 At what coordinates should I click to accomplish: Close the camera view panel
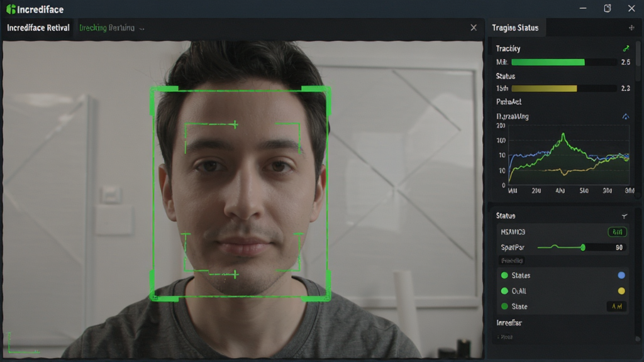pos(474,28)
